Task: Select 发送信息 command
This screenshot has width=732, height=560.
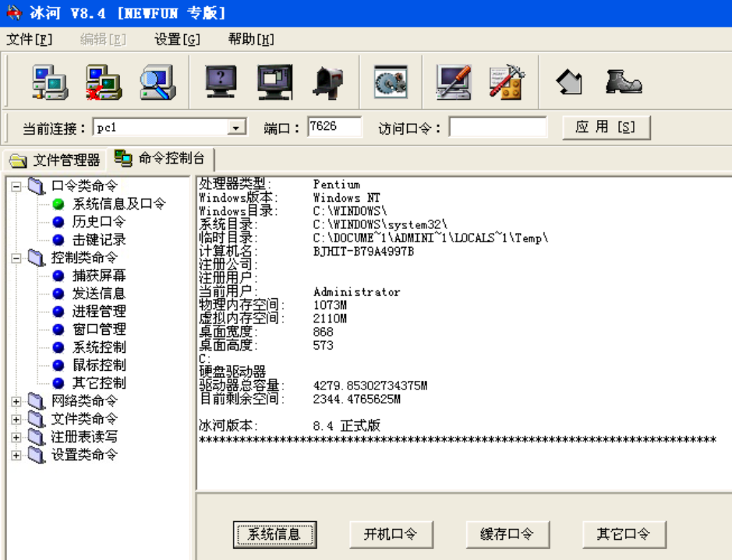Action: click(99, 294)
